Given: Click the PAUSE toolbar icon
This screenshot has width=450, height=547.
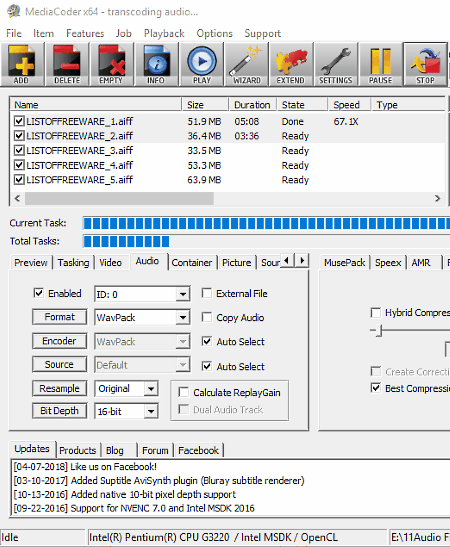Looking at the screenshot, I should pyautogui.click(x=381, y=65).
